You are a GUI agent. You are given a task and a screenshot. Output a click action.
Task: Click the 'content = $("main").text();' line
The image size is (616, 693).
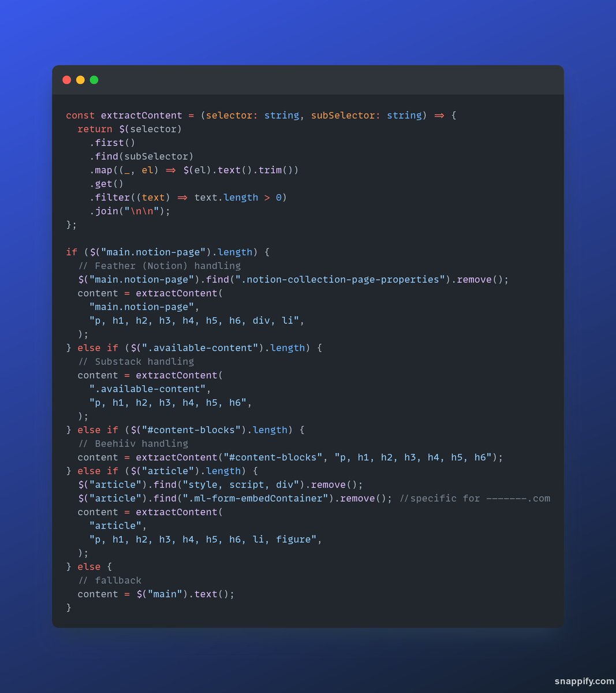(x=156, y=594)
